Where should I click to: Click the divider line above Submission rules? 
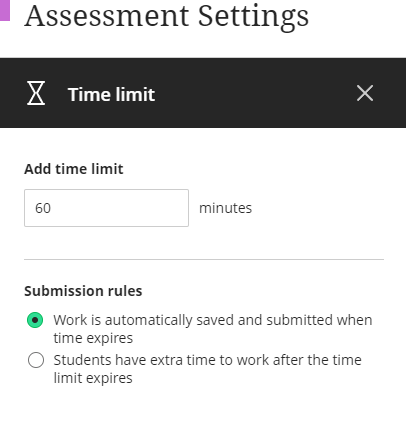pyautogui.click(x=204, y=259)
